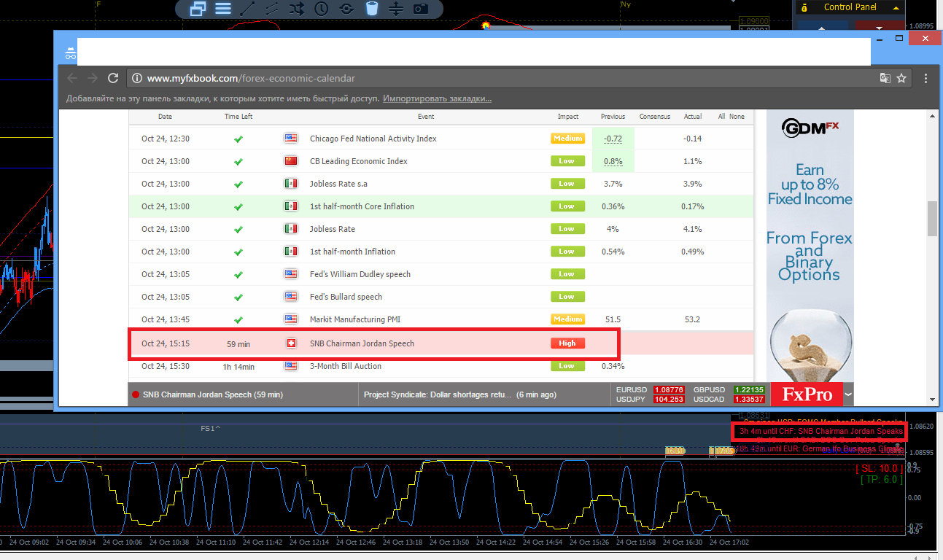Select the parallel channel lines tool
The width and height of the screenshot is (943, 560).
pyautogui.click(x=271, y=9)
